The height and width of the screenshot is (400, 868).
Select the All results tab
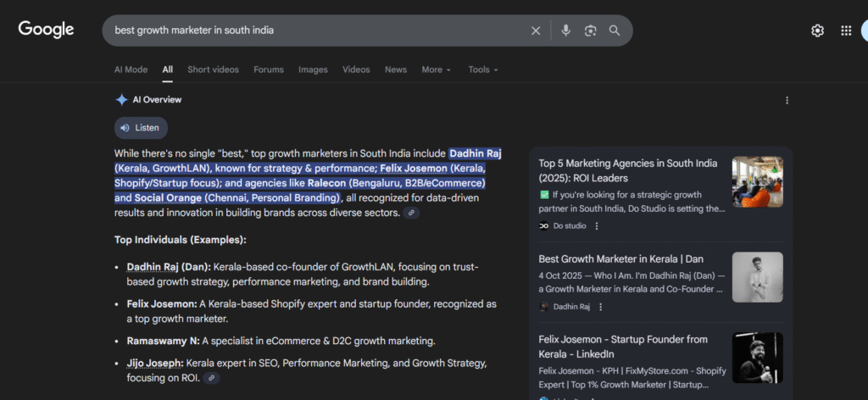click(x=168, y=69)
